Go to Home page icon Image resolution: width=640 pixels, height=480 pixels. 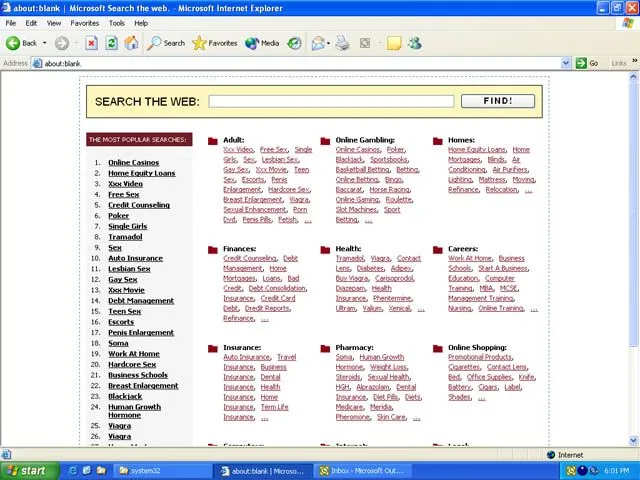click(x=131, y=43)
